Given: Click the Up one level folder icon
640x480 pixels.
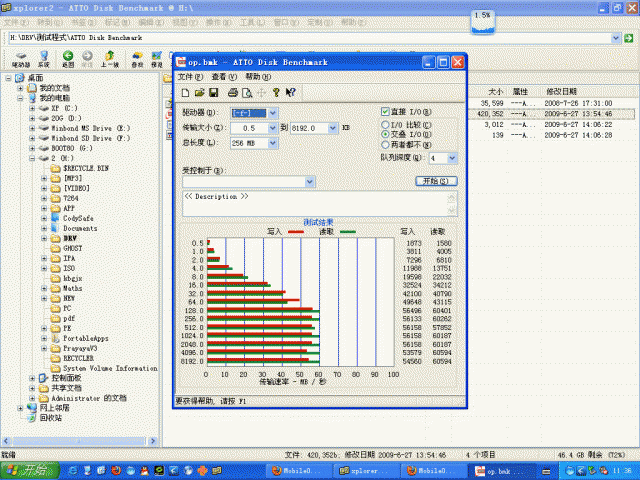Looking at the screenshot, I should (x=110, y=56).
